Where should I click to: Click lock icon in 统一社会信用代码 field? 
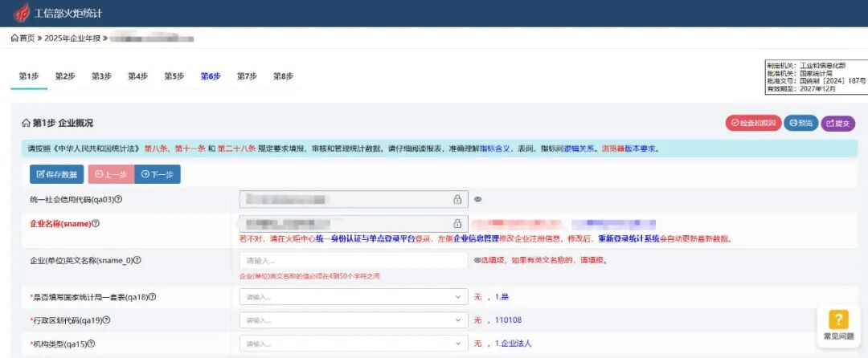[457, 199]
